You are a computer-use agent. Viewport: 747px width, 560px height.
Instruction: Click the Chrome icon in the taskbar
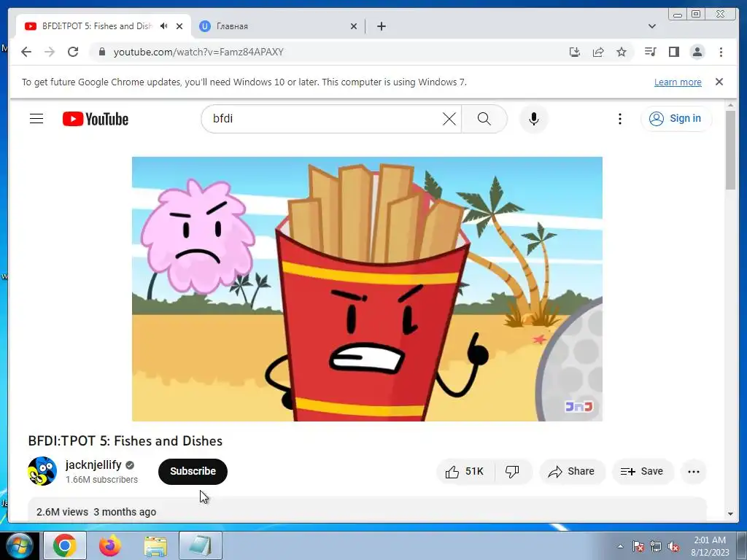tap(65, 545)
